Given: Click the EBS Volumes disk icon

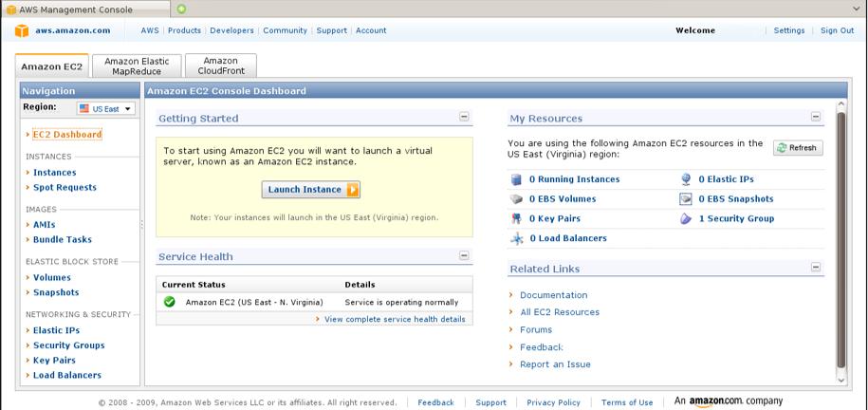Looking at the screenshot, I should click(x=516, y=199).
